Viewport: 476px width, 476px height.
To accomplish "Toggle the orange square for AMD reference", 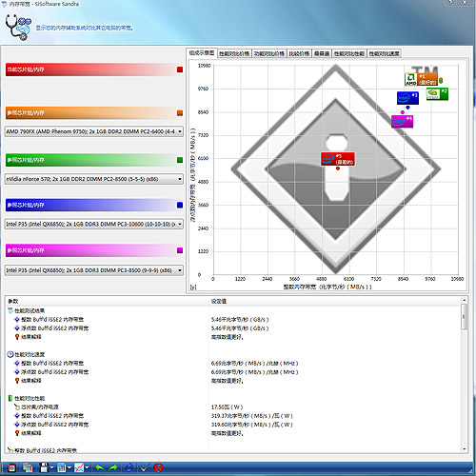I will (x=180, y=113).
